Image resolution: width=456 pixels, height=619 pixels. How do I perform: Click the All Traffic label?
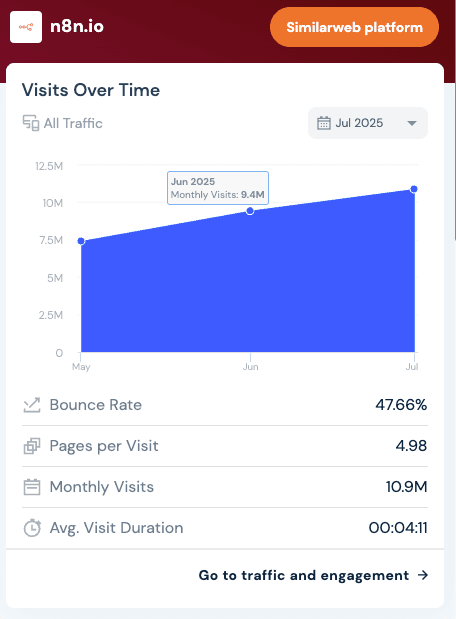click(x=73, y=123)
